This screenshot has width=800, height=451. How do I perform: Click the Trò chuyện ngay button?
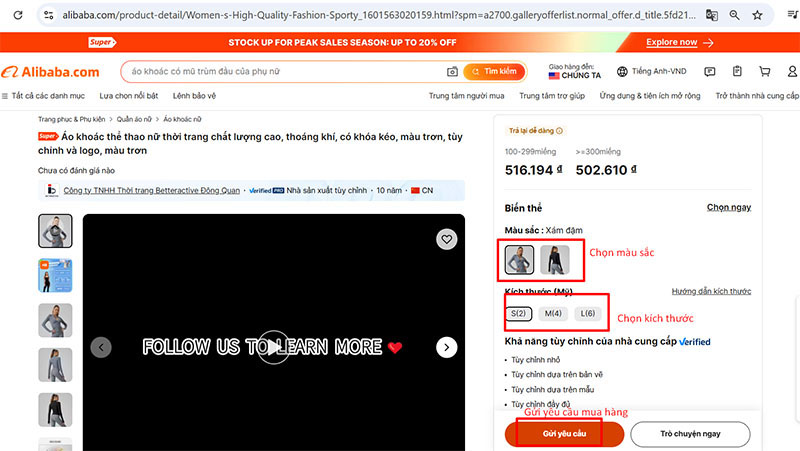coord(690,434)
